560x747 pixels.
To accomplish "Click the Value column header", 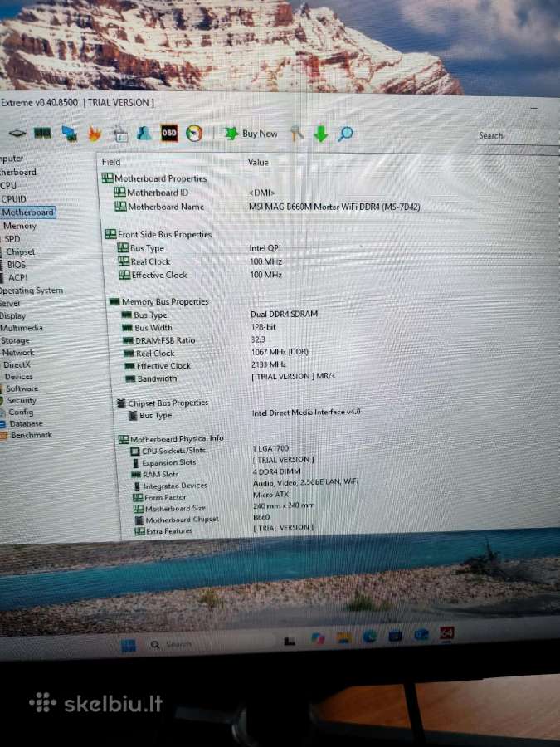I will coord(258,163).
